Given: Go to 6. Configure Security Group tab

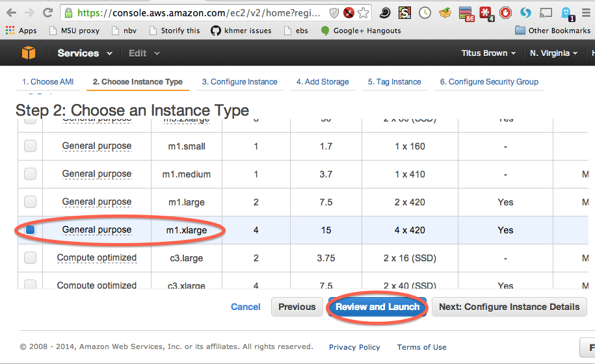Looking at the screenshot, I should [489, 82].
